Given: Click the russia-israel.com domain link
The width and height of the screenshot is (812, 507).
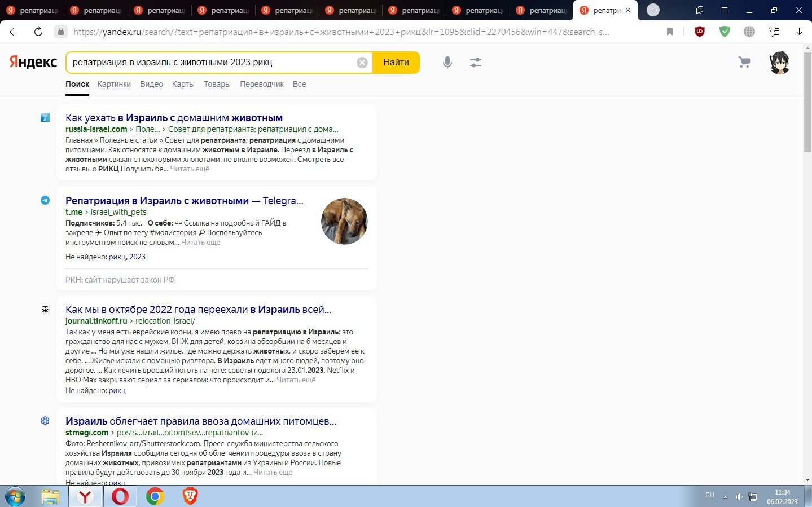Looking at the screenshot, I should click(x=96, y=129).
